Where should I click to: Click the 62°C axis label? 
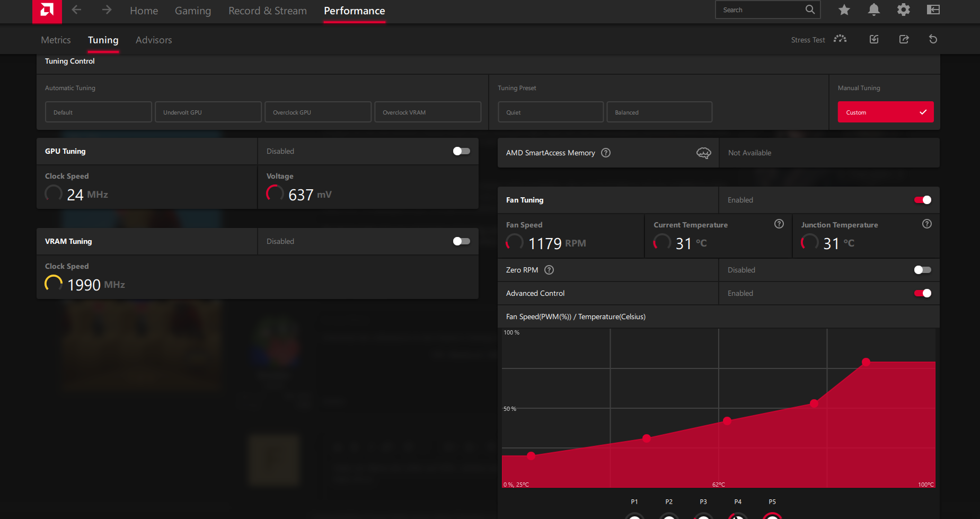719,485
